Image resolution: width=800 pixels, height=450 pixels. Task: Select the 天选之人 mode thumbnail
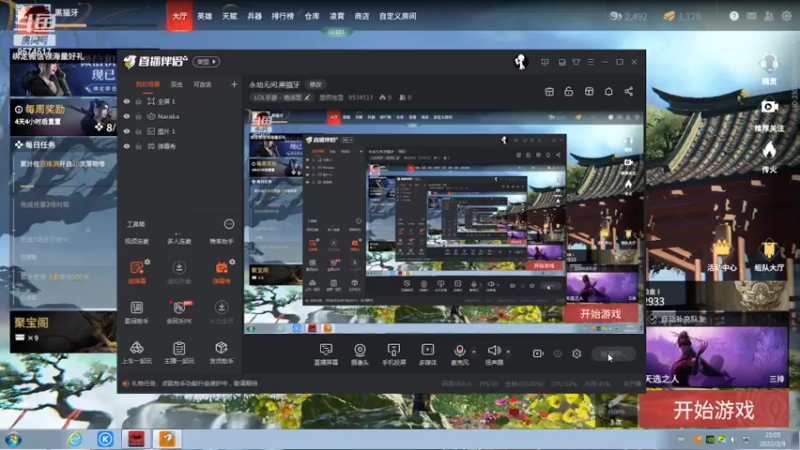pos(716,357)
